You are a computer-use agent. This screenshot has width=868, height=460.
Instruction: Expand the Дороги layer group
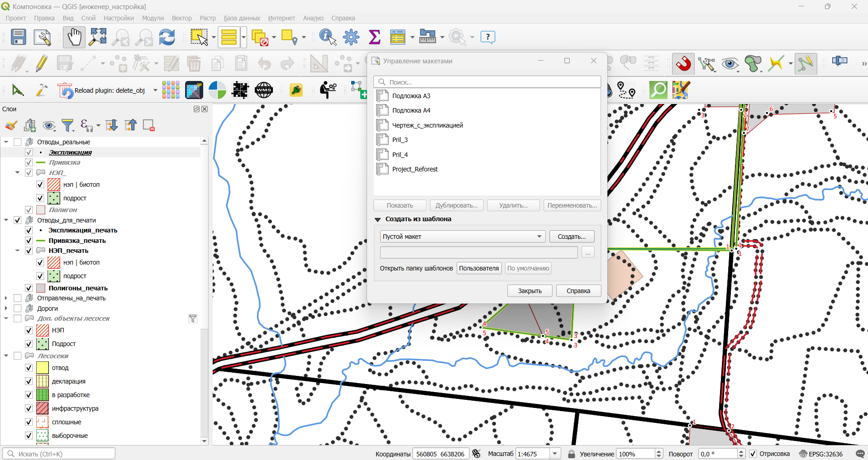[x=6, y=308]
